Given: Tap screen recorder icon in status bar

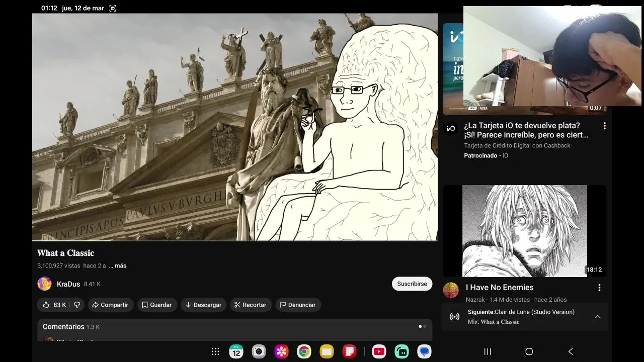Looking at the screenshot, I should click(113, 8).
